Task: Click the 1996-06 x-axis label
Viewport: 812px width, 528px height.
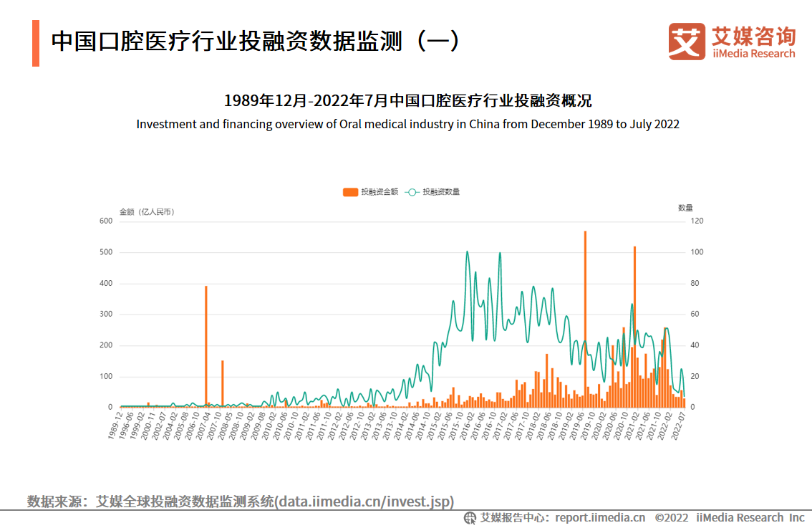Action: tap(126, 426)
